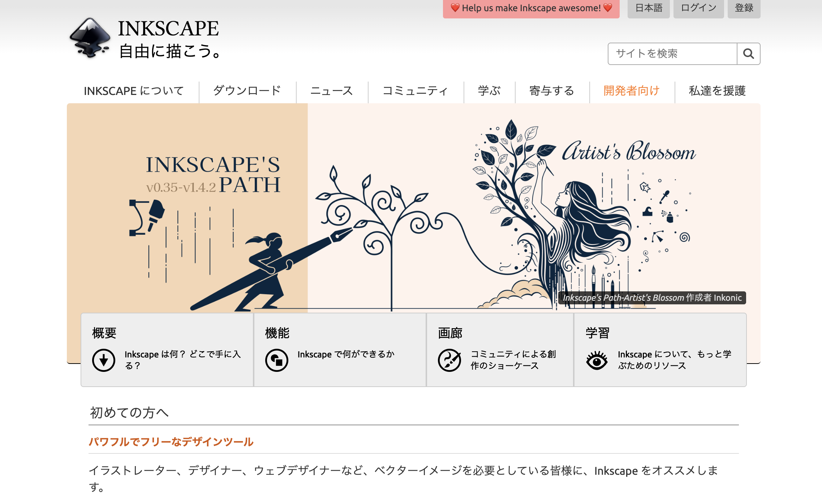Click the 登録 register button
822x504 pixels.
[744, 8]
